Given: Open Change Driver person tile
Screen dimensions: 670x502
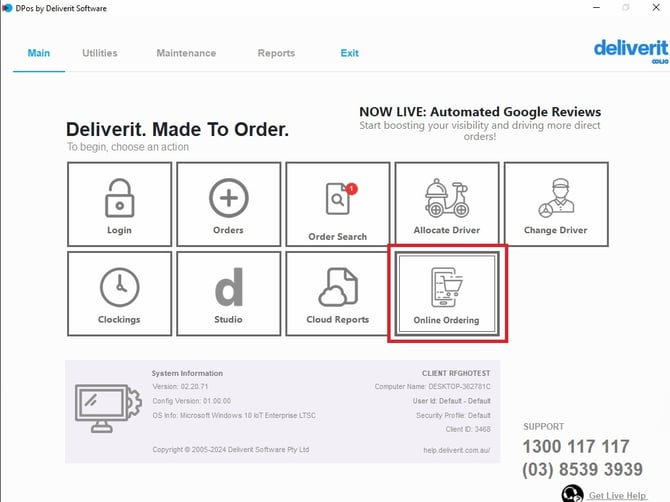Looking at the screenshot, I should (556, 204).
